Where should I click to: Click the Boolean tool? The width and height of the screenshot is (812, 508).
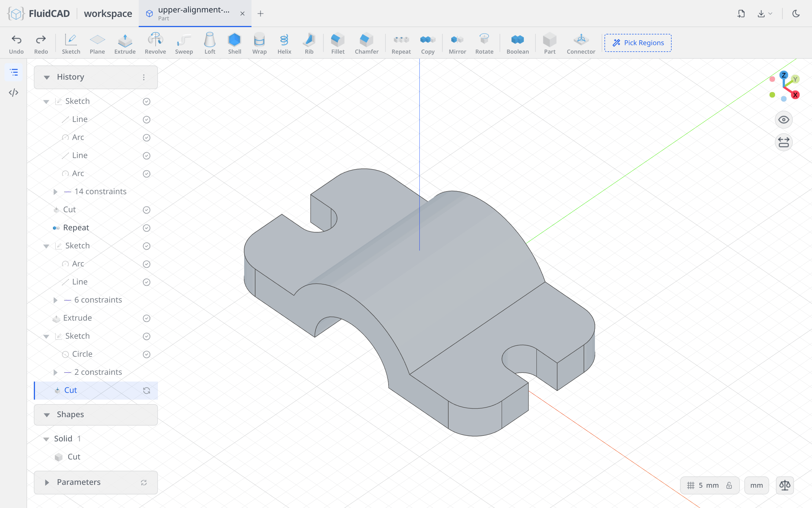517,43
